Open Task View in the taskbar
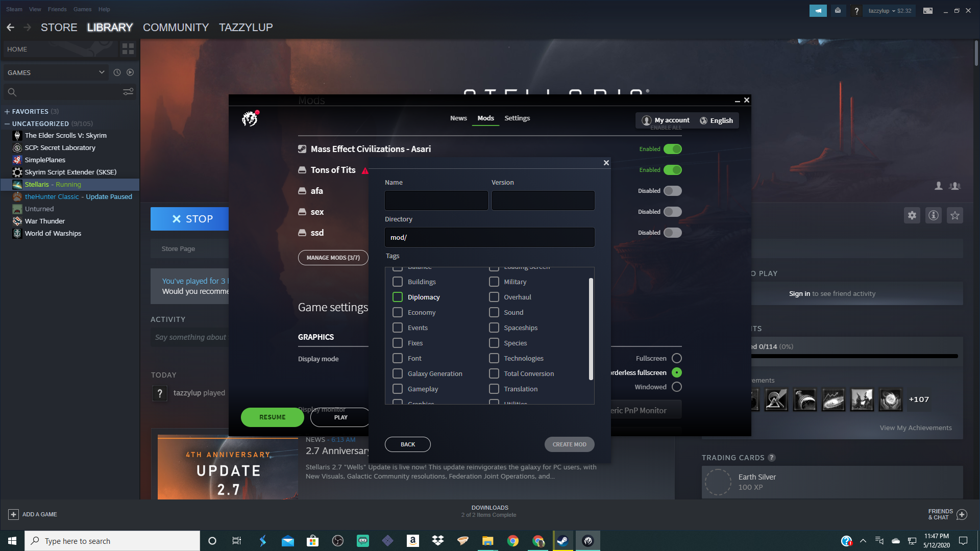This screenshot has width=980, height=551. (237, 541)
